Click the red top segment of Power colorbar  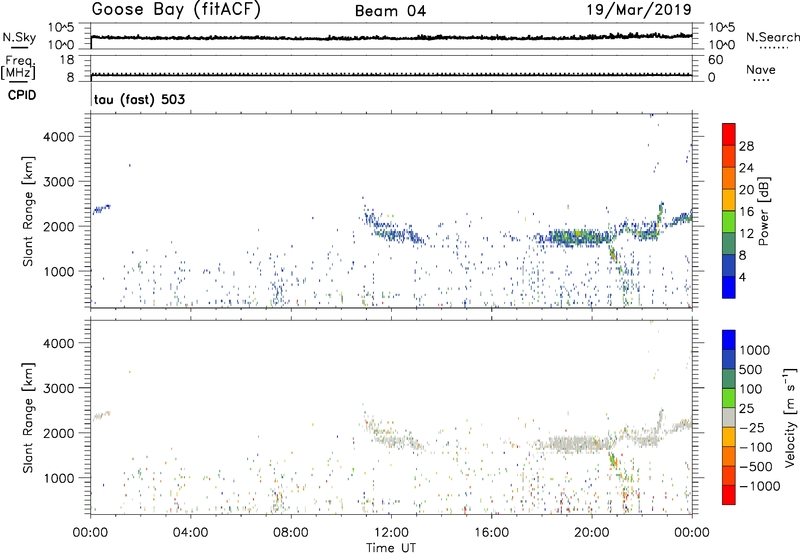click(729, 134)
